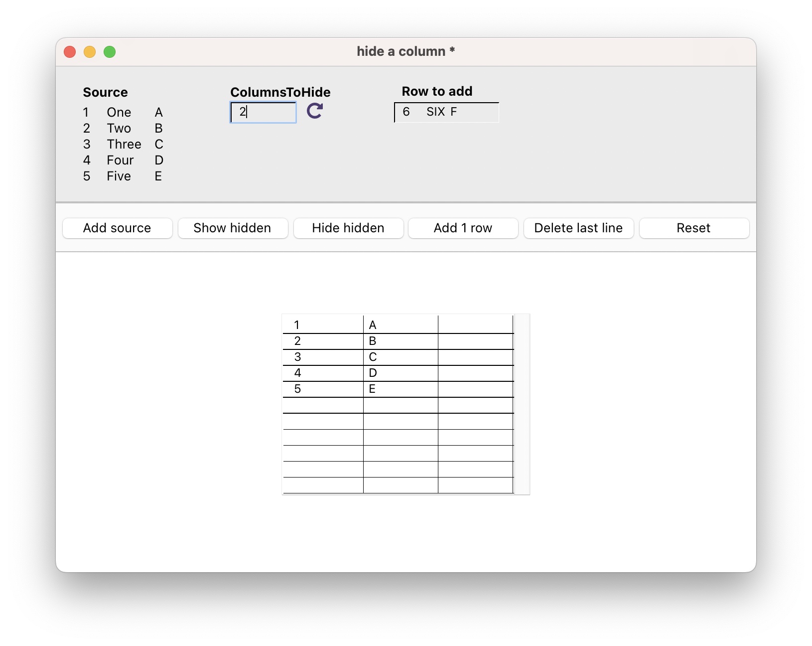812x646 pixels.
Task: Click the Three row in Source list
Action: click(124, 145)
